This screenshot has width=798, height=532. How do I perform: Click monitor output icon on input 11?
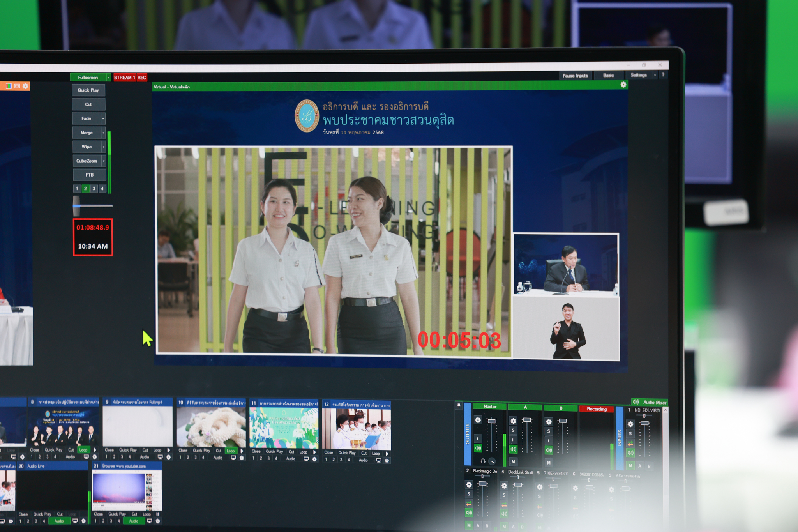306,459
